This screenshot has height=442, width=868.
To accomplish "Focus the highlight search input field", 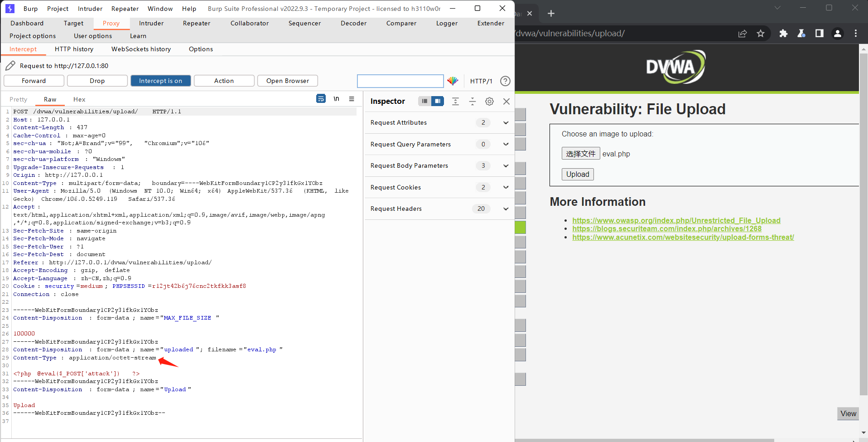I will tap(400, 81).
